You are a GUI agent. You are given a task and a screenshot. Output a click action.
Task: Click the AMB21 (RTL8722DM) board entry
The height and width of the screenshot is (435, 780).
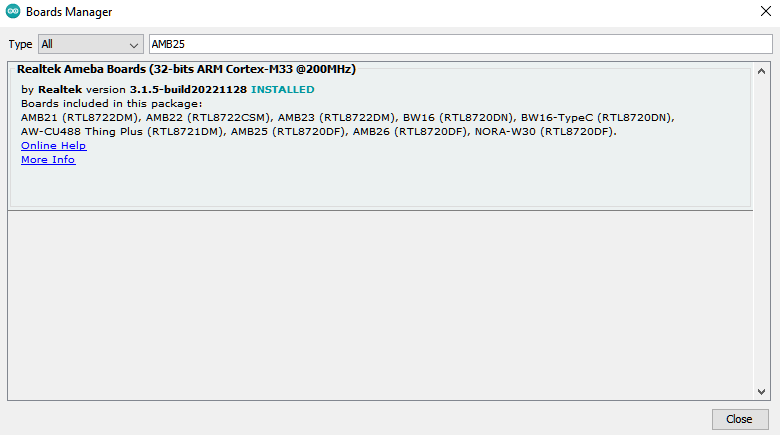pos(80,118)
